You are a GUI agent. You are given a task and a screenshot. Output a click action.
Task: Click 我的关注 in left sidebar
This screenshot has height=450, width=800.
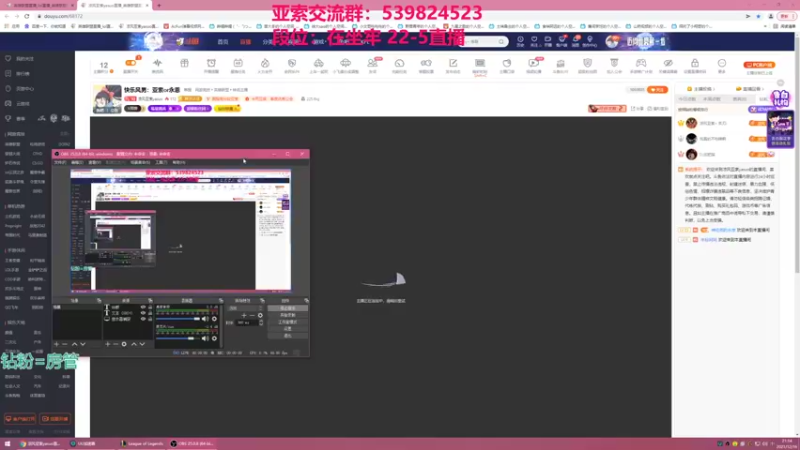pos(24,59)
